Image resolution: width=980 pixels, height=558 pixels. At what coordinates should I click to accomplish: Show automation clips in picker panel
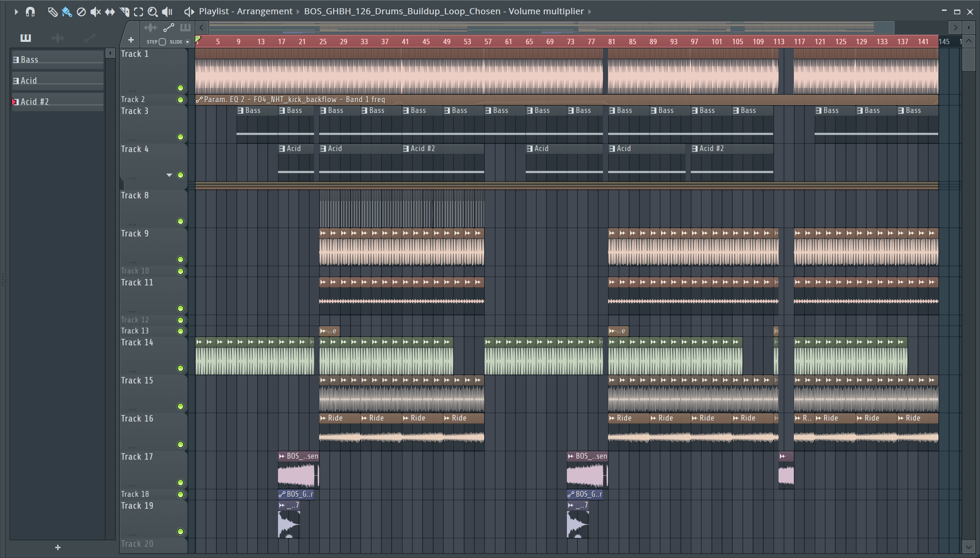coord(90,37)
